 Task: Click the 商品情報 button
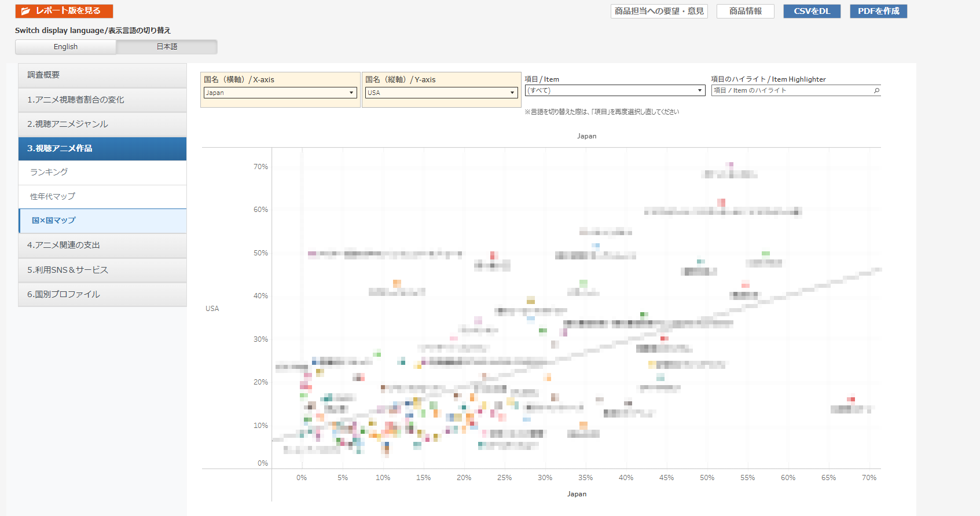tap(745, 11)
